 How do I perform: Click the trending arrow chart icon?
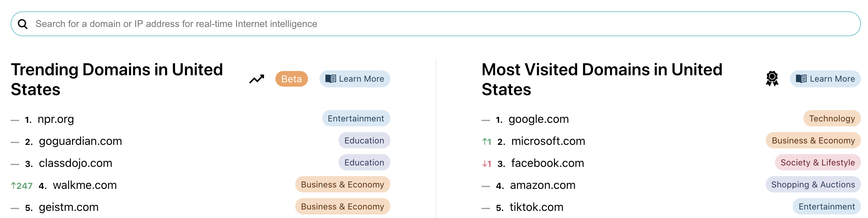pos(257,79)
